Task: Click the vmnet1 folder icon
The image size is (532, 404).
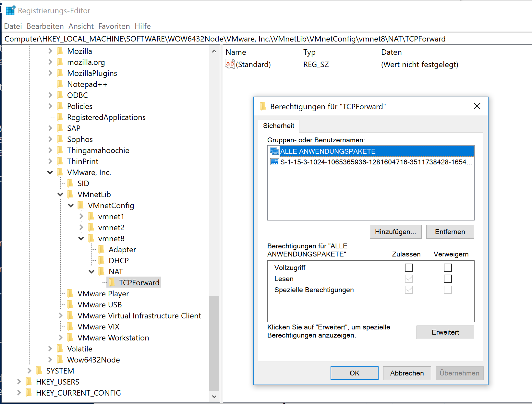Action: pyautogui.click(x=91, y=217)
